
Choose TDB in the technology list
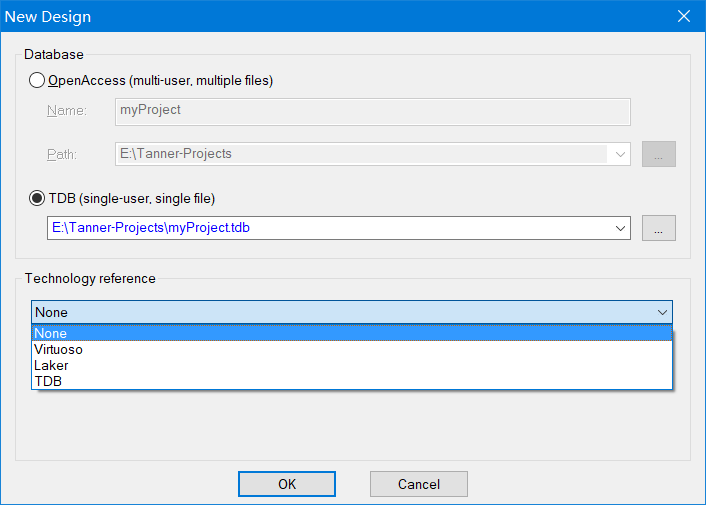point(352,381)
